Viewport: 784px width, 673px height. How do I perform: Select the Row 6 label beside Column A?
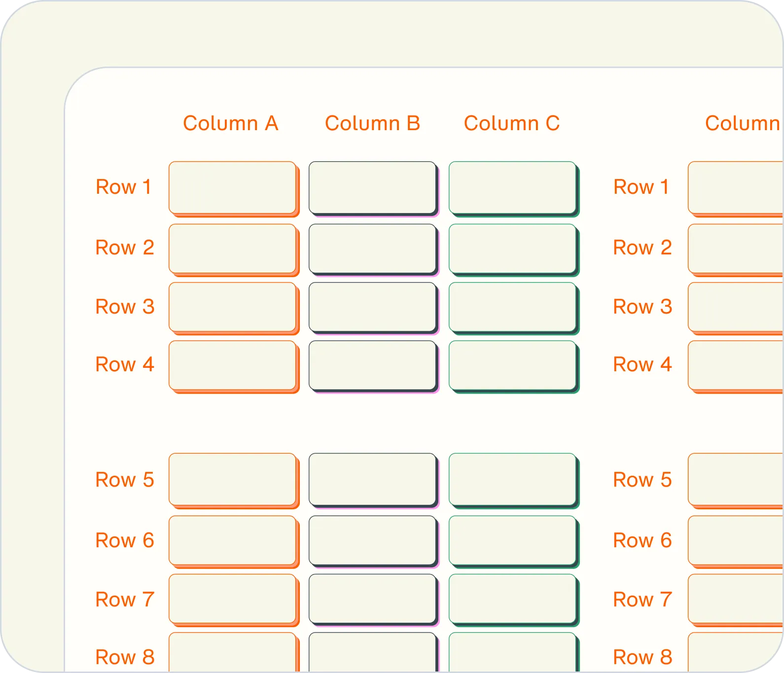point(125,540)
